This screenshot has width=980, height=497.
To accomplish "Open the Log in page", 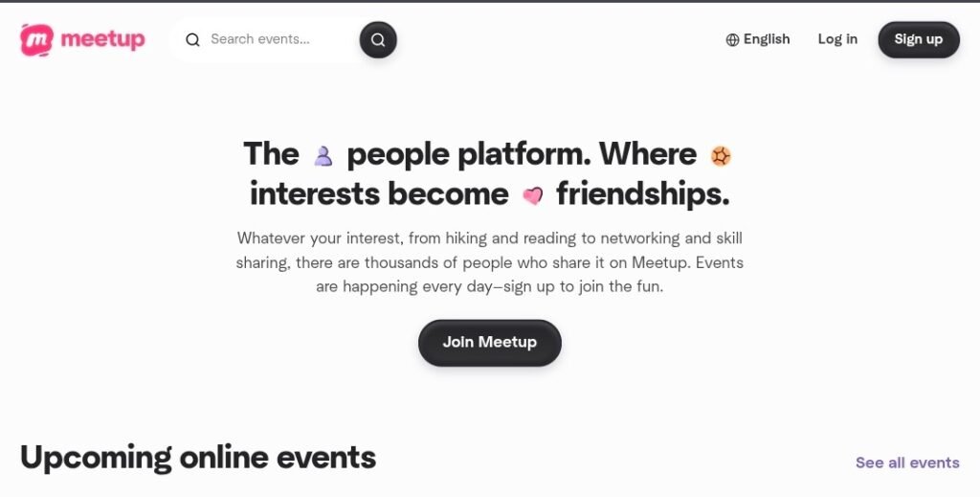I will coord(837,39).
